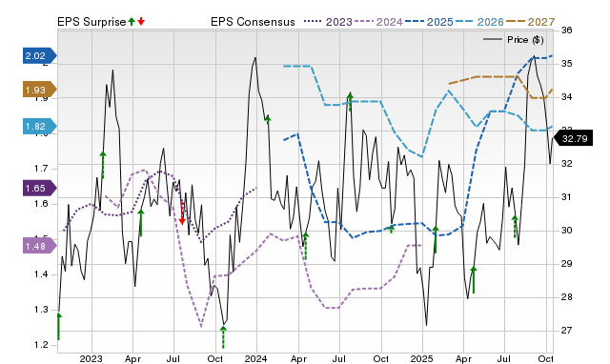
Task: Click the EPS Surprise legend label
Action: click(91, 22)
